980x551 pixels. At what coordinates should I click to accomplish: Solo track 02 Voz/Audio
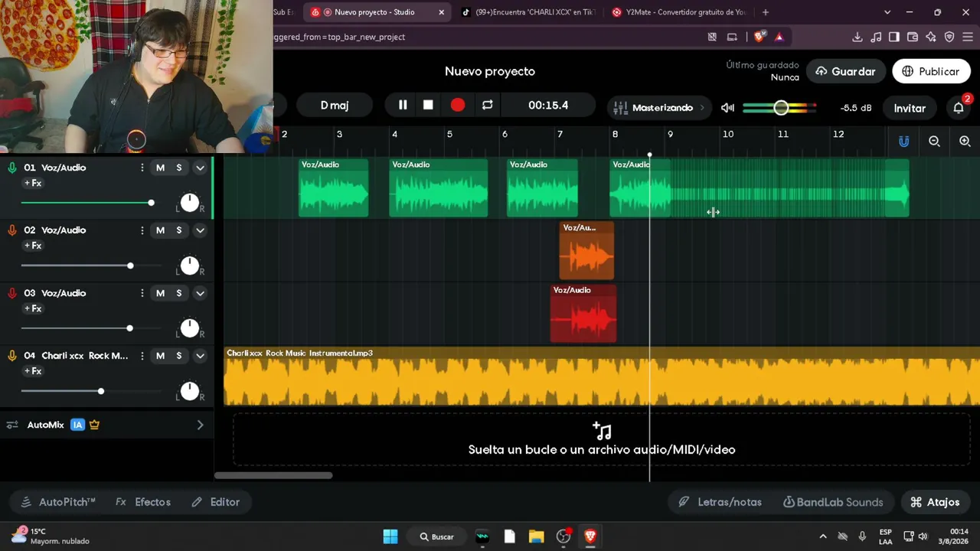coord(179,230)
